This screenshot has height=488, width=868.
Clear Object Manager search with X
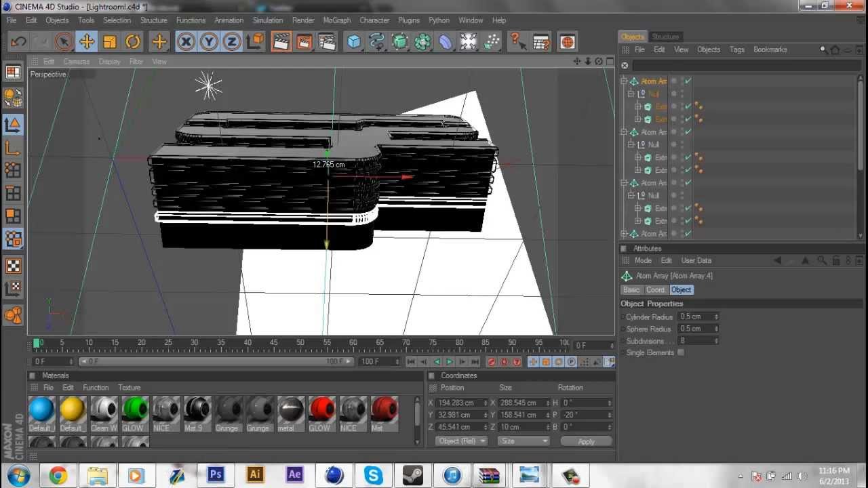click(x=625, y=66)
